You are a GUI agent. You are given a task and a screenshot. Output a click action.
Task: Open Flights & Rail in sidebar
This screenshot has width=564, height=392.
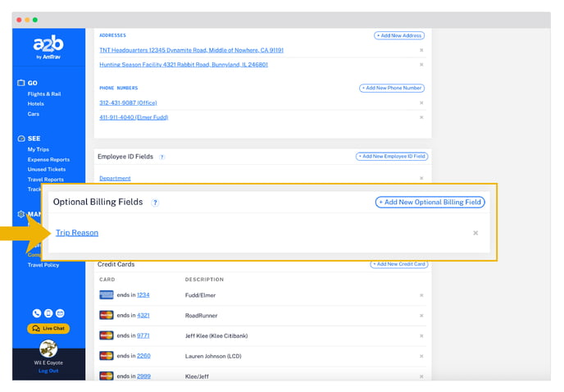[44, 94]
